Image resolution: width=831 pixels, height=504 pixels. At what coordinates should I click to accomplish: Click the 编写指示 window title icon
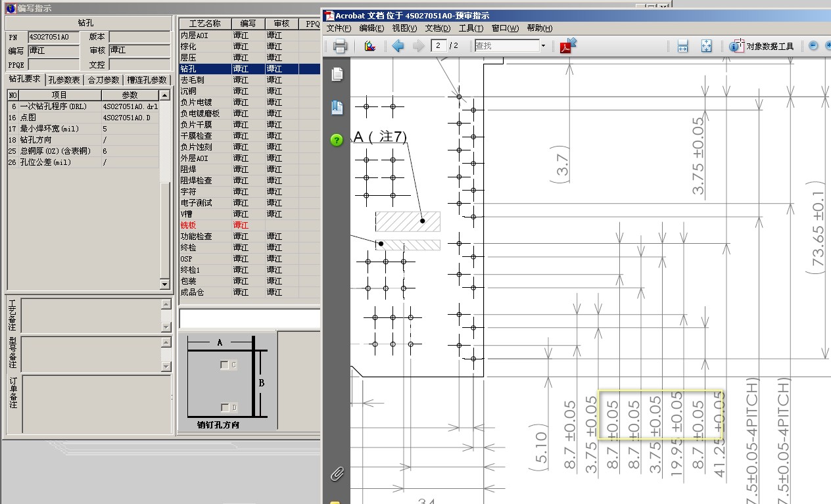pos(11,8)
